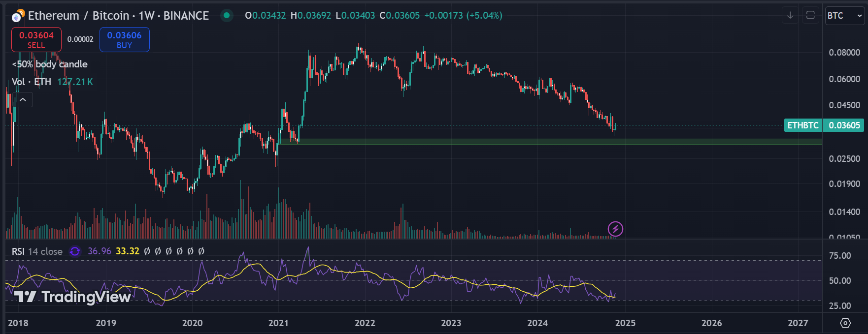868x334 pixels.
Task: Click the purple lightning bolt icon
Action: click(x=615, y=229)
